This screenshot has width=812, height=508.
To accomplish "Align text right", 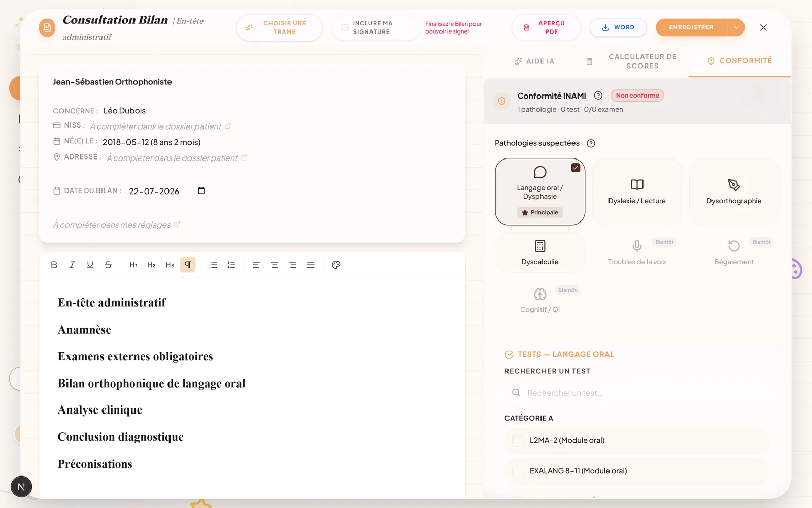I will 293,265.
